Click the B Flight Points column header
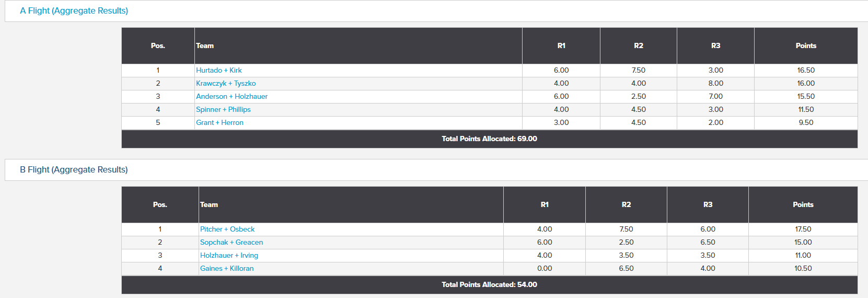The image size is (868, 298). click(x=803, y=204)
